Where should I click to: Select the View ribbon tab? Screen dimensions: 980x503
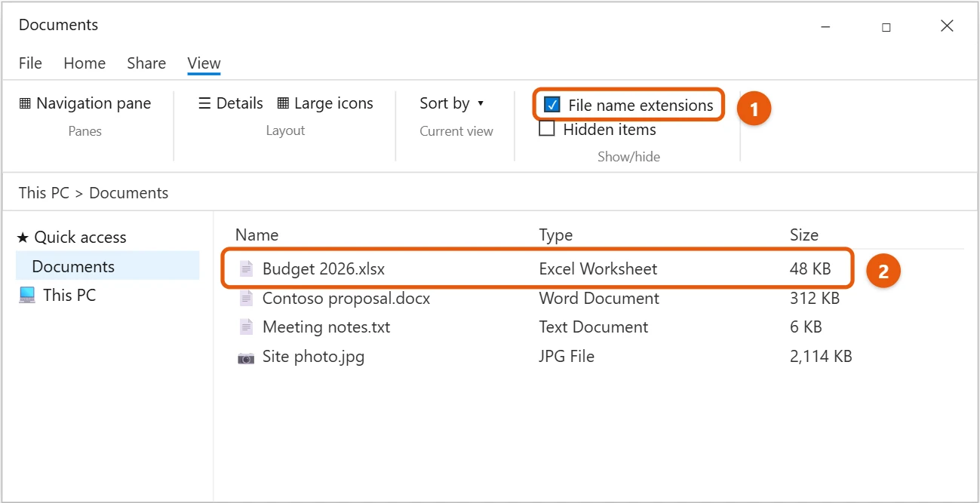pyautogui.click(x=204, y=63)
